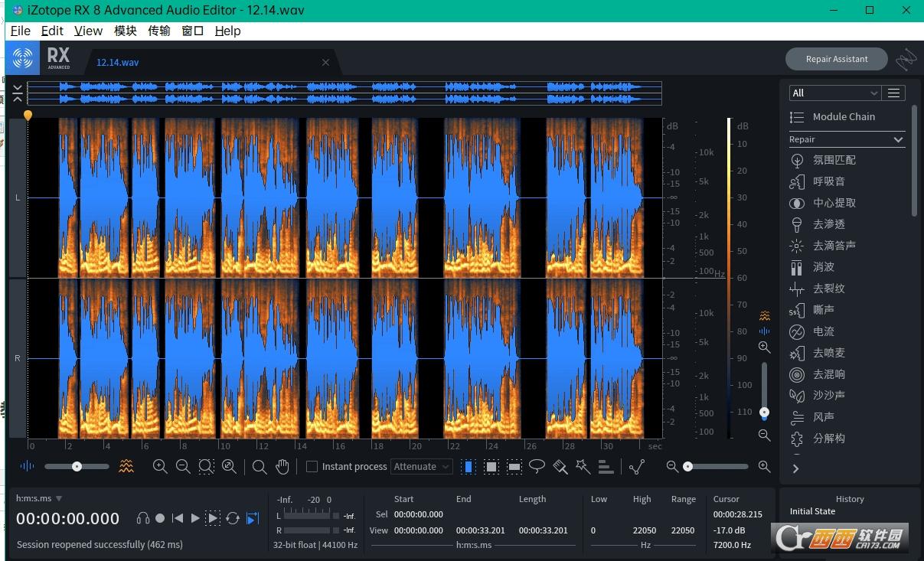
Task: Select the time-frequency selection tool
Action: point(491,466)
